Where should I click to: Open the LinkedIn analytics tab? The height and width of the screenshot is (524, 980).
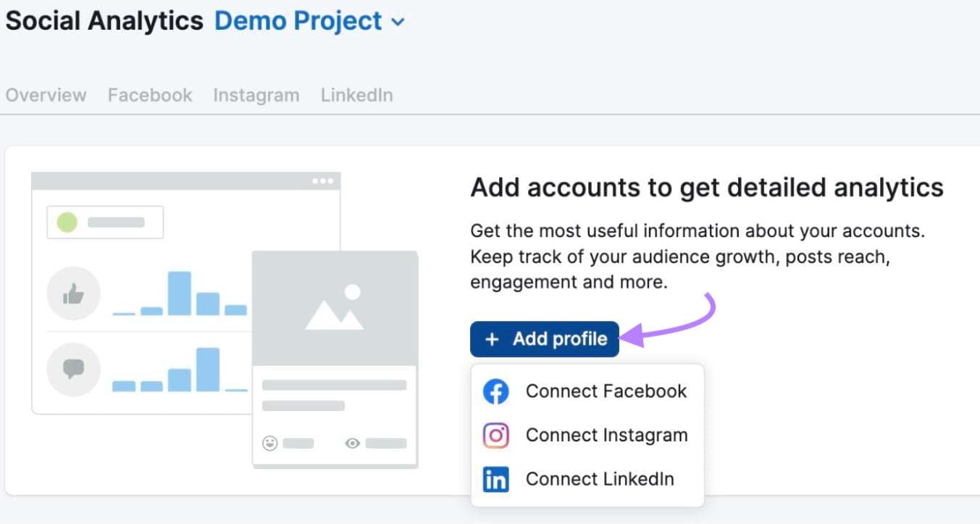click(x=356, y=94)
